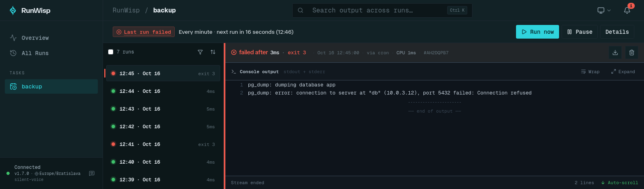Focus the search output across runs field
Screen dimensions: 644x189
tap(382, 10)
